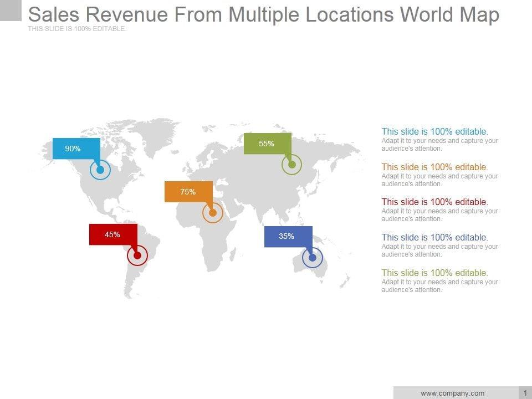Click the slide number 1 box

tap(524, 393)
